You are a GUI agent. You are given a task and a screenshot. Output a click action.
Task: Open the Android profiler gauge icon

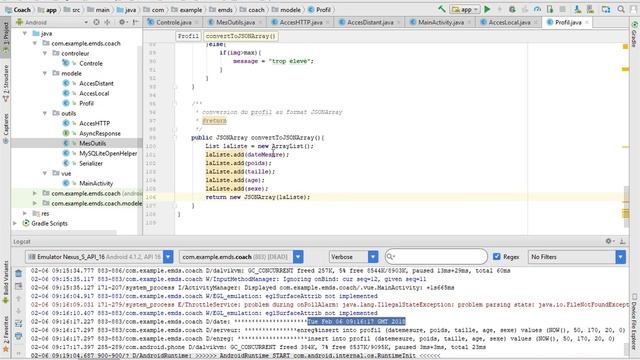coord(537,9)
